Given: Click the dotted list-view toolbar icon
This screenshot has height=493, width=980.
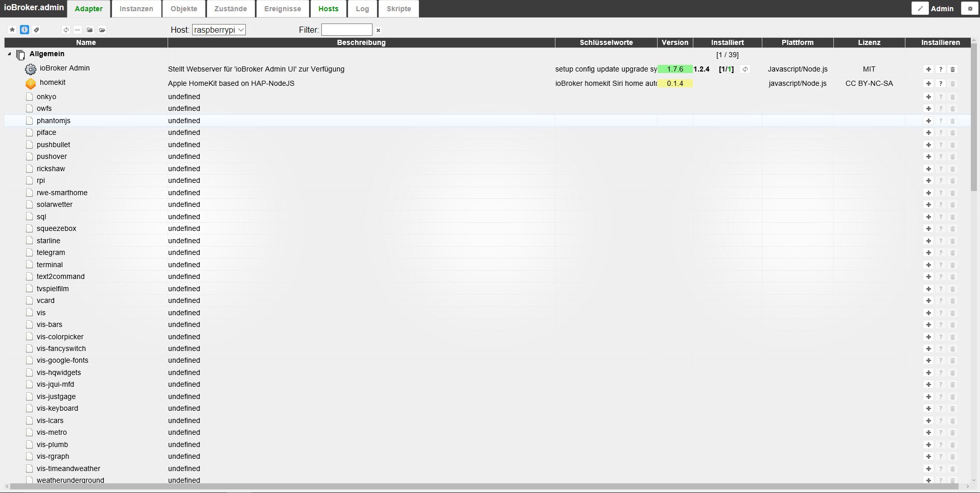Looking at the screenshot, I should point(78,30).
